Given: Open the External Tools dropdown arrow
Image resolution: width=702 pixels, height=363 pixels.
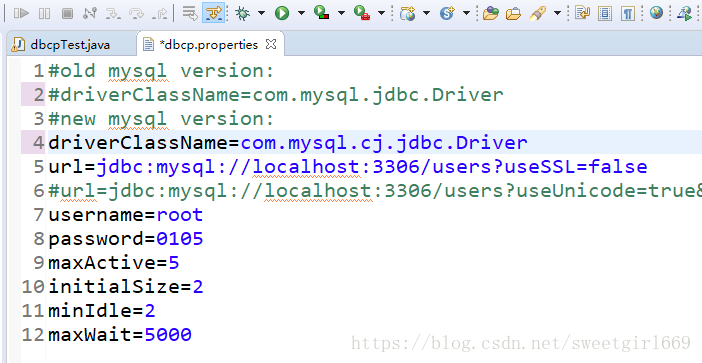Looking at the screenshot, I should (382, 13).
